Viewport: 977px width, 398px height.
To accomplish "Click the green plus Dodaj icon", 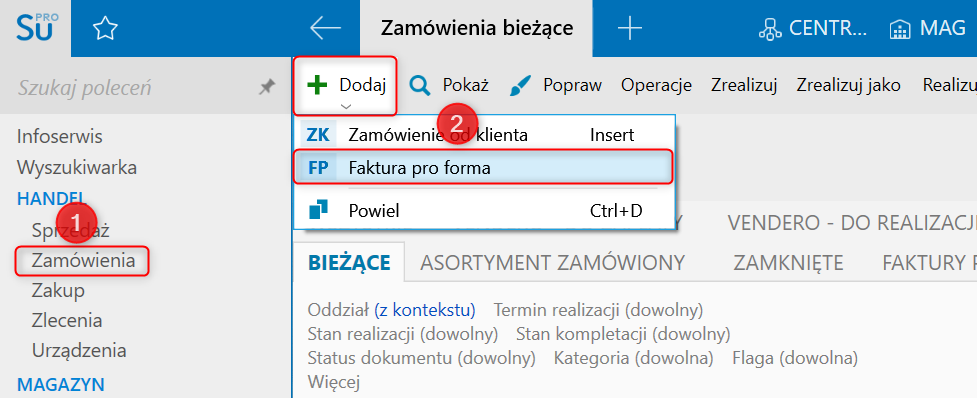I will 318,85.
